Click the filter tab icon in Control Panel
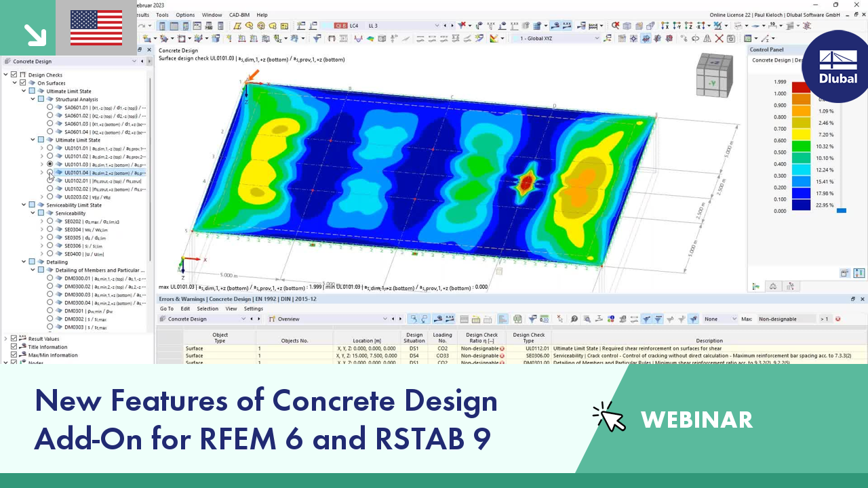The width and height of the screenshot is (868, 488). click(x=790, y=287)
